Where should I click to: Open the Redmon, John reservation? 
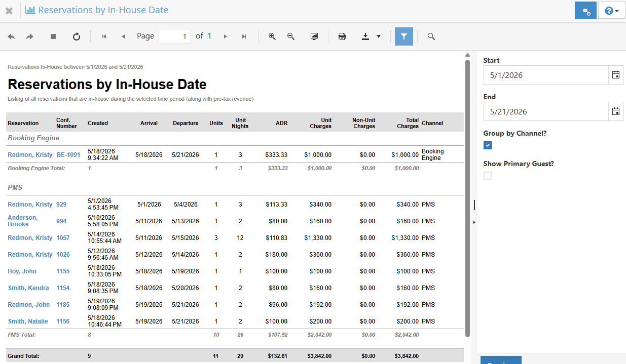29,305
